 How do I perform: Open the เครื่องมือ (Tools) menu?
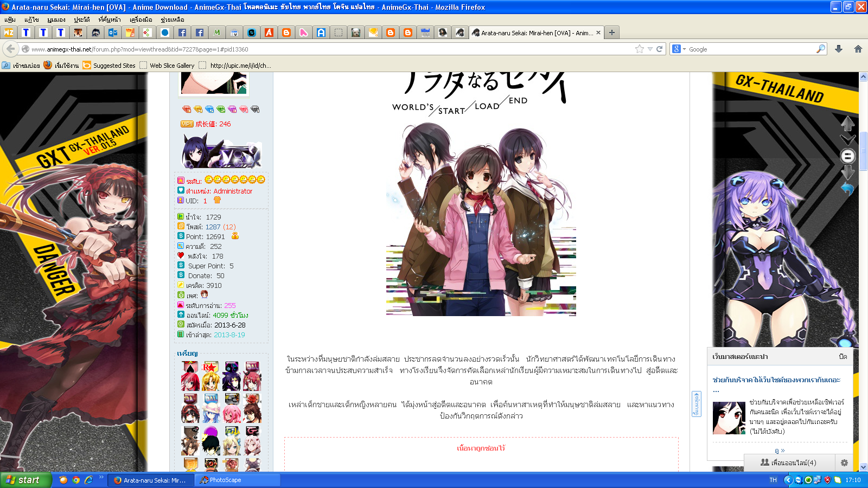point(141,20)
